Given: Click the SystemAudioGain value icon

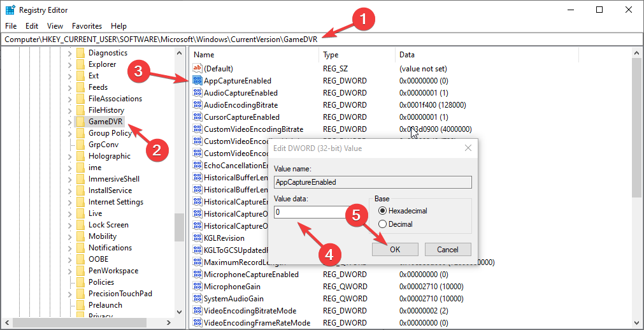Looking at the screenshot, I should tap(197, 298).
